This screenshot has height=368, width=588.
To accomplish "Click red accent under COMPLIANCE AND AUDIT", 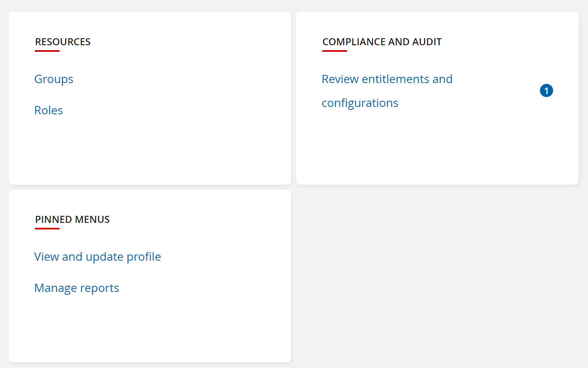I will [x=335, y=51].
